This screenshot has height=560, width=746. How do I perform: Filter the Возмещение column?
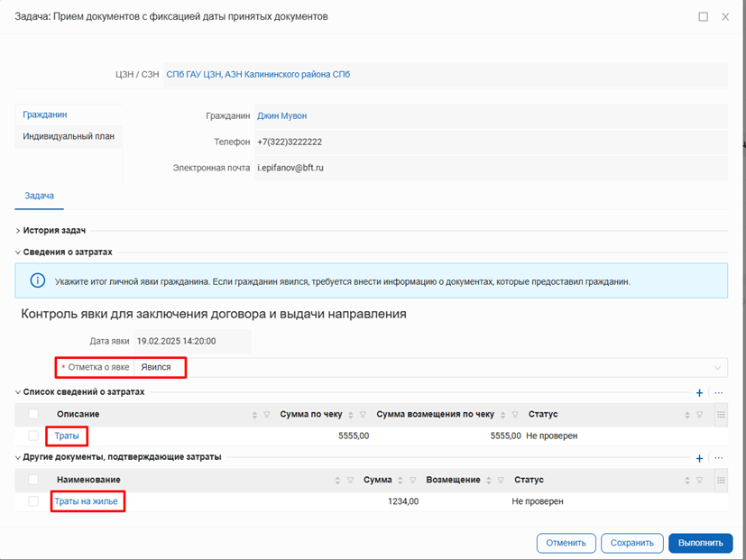(499, 481)
